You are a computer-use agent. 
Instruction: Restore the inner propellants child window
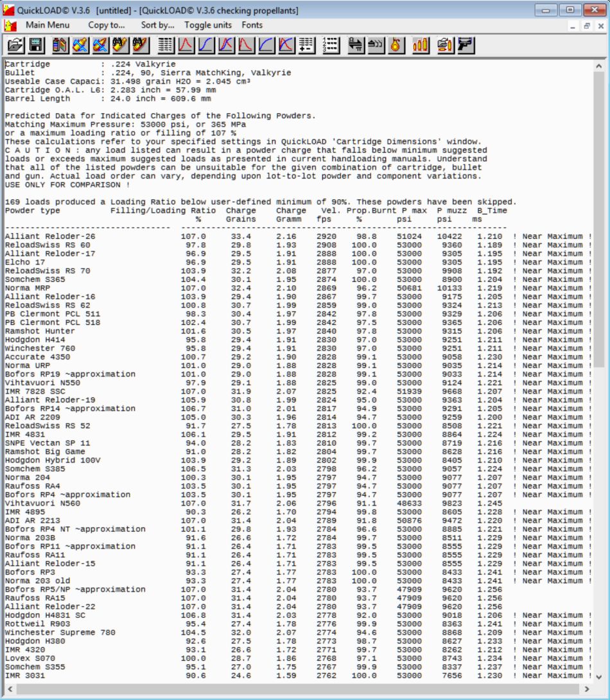tap(587, 26)
